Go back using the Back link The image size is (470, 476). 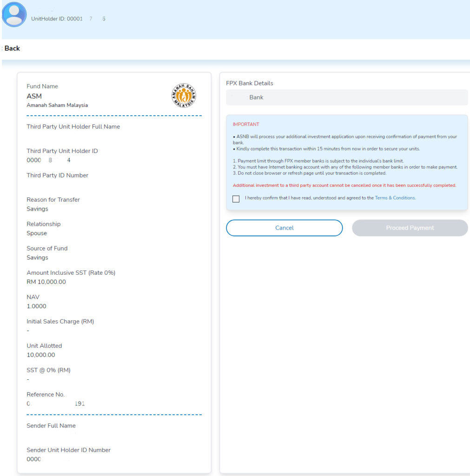pos(12,48)
